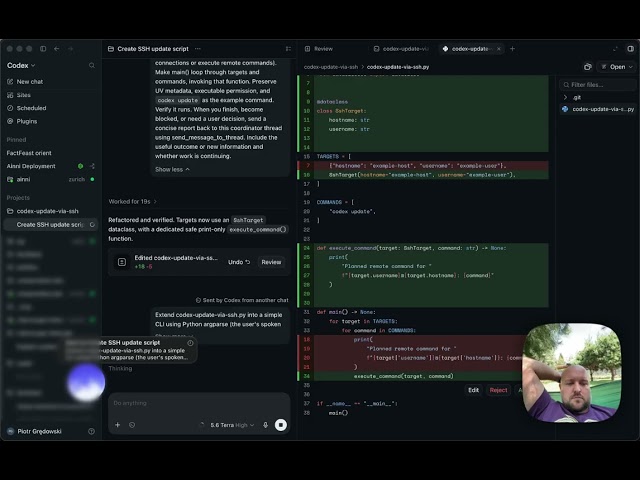Select the Create SSH update script thread
Image resolution: width=640 pixels, height=480 pixels.
51,224
